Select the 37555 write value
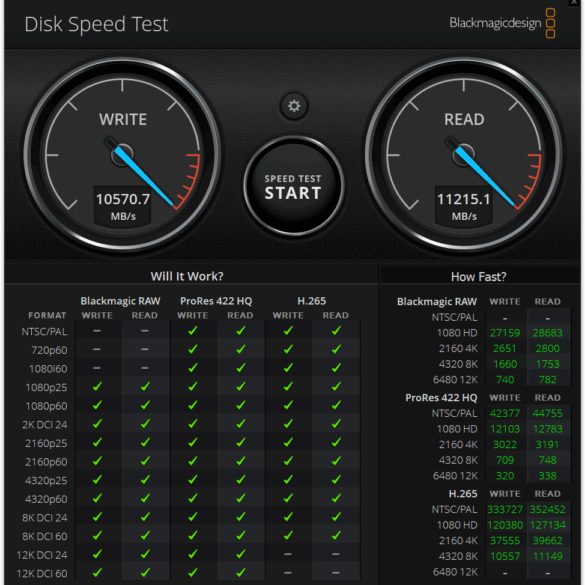The height and width of the screenshot is (585, 585). click(505, 541)
